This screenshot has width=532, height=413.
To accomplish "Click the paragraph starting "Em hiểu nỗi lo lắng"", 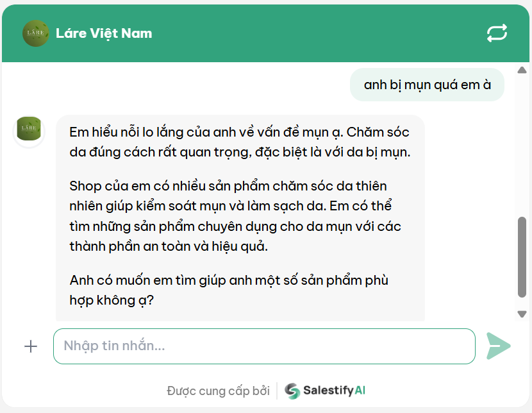I will pyautogui.click(x=239, y=142).
